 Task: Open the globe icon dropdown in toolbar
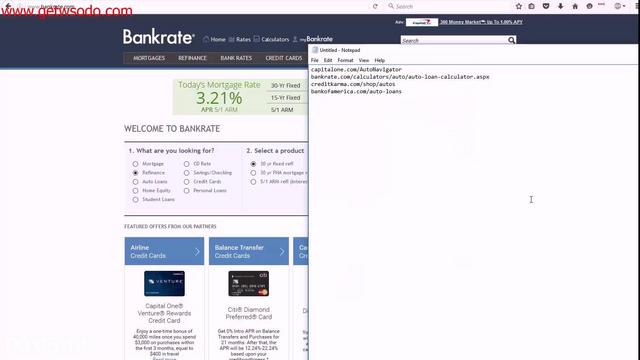click(x=620, y=6)
